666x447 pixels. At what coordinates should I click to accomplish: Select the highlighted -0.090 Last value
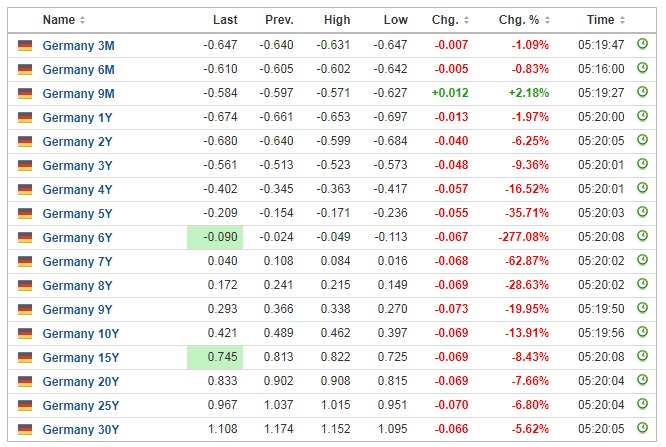tap(215, 237)
